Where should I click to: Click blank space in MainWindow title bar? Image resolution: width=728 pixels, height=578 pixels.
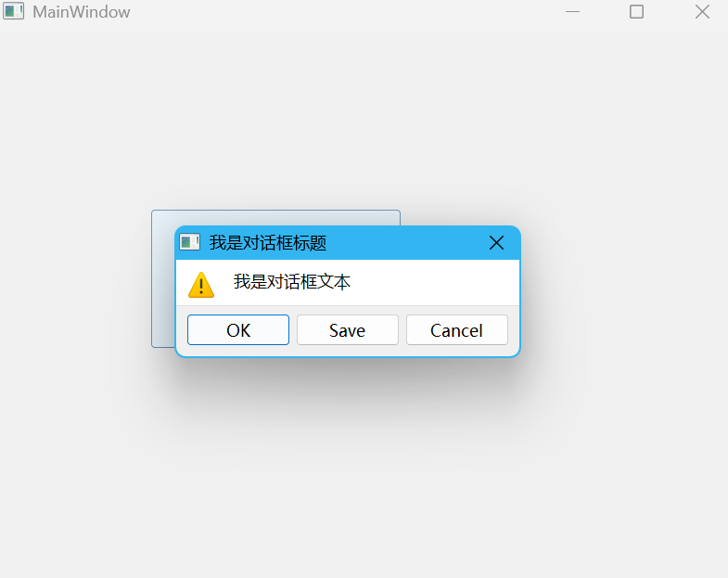point(343,12)
